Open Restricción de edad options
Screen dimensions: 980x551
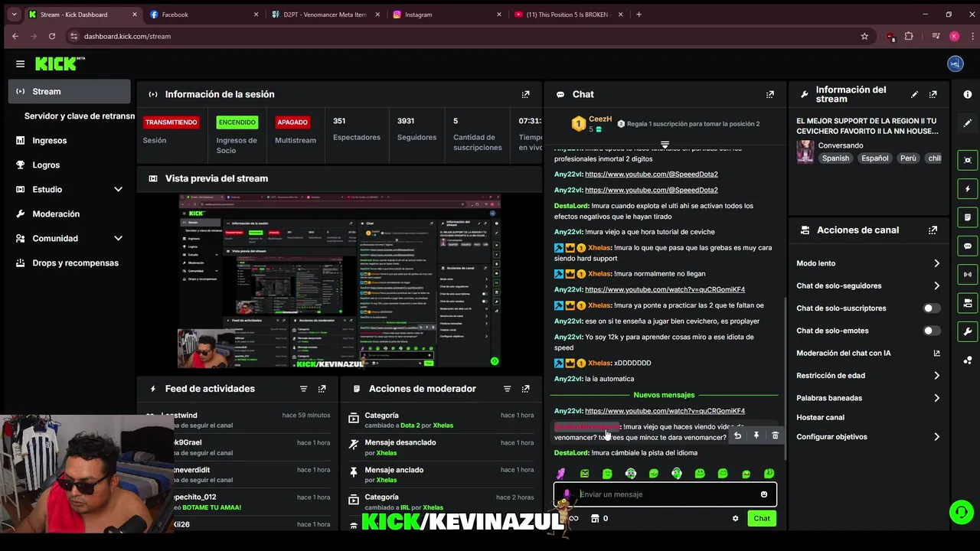pos(867,376)
